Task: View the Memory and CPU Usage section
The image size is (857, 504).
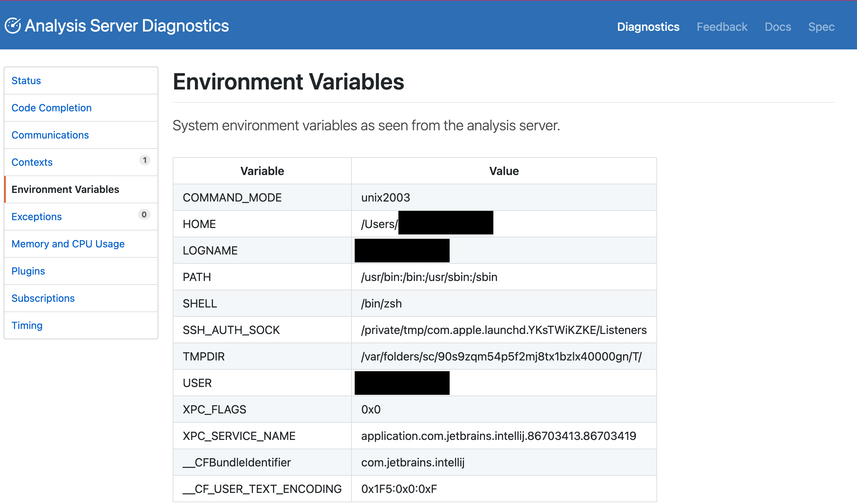Action: point(68,244)
